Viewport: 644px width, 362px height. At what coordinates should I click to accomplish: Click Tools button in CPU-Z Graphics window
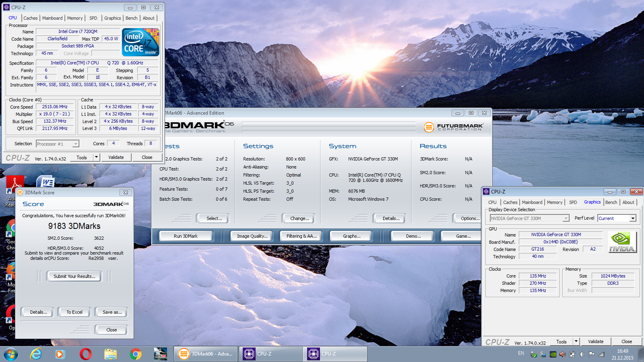pos(561,341)
